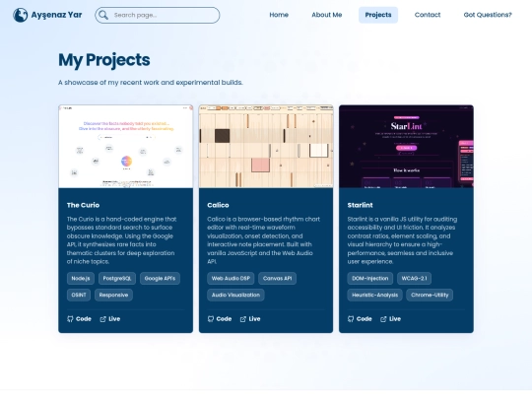The image size is (532, 399).
Task: Click the OSINT tag
Action: (x=79, y=296)
